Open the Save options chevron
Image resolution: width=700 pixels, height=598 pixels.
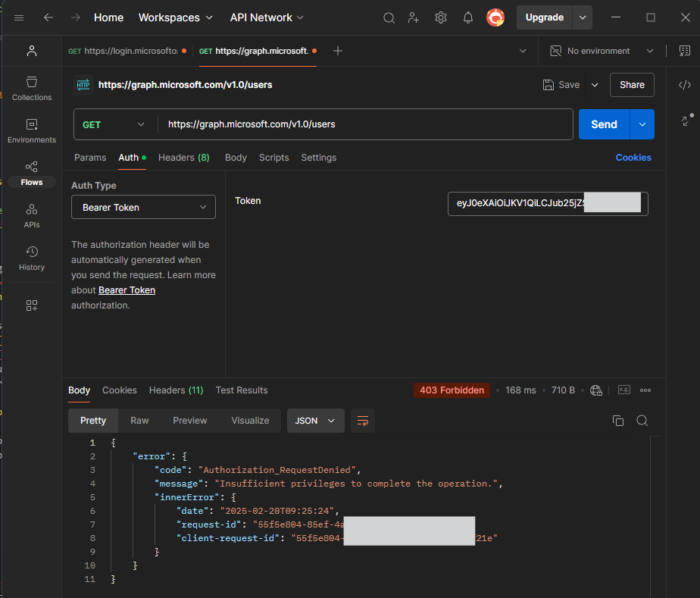click(594, 85)
